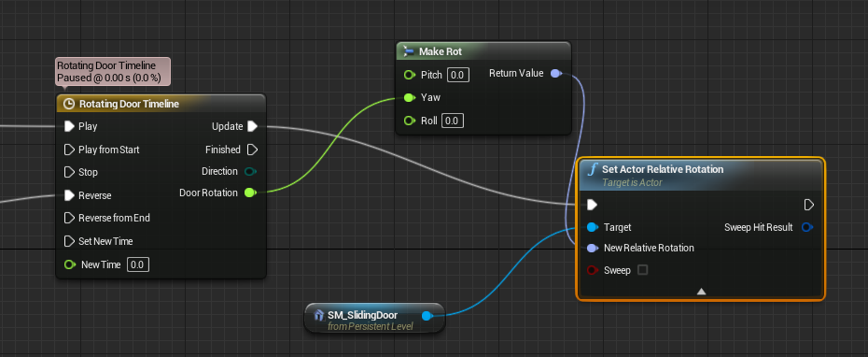Click the New Time float input pin
868x357 pixels.
(70, 264)
